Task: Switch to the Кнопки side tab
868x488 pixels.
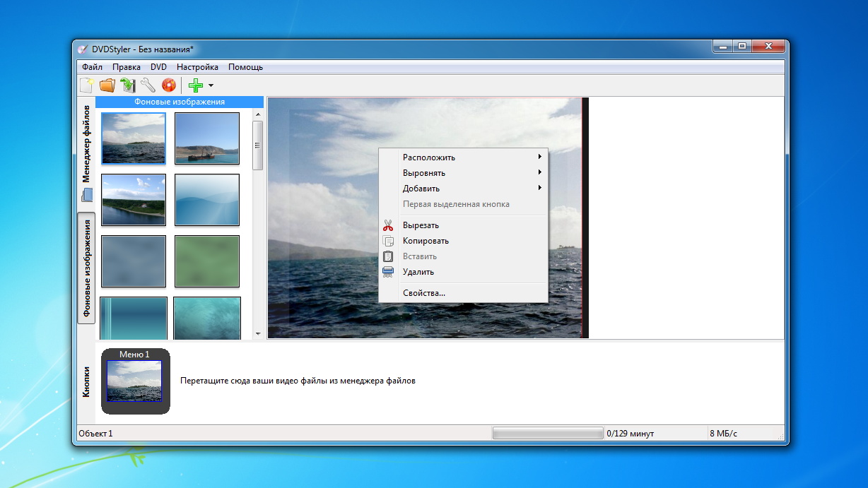Action: (x=86, y=381)
